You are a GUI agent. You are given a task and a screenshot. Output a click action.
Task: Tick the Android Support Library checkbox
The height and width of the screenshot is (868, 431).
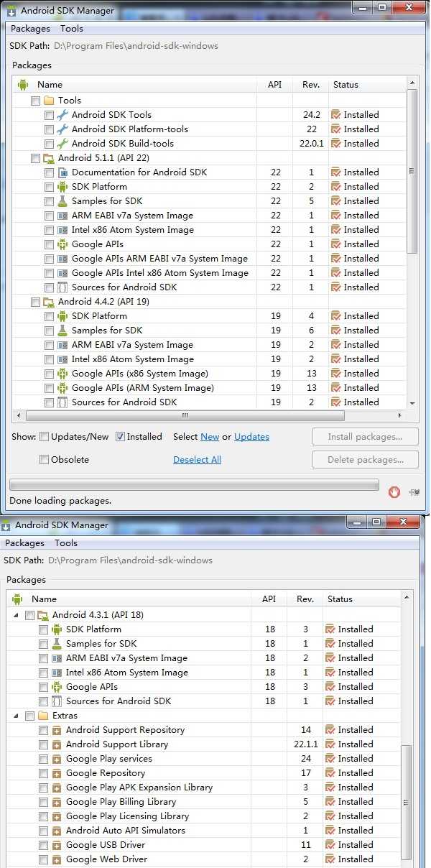(43, 744)
